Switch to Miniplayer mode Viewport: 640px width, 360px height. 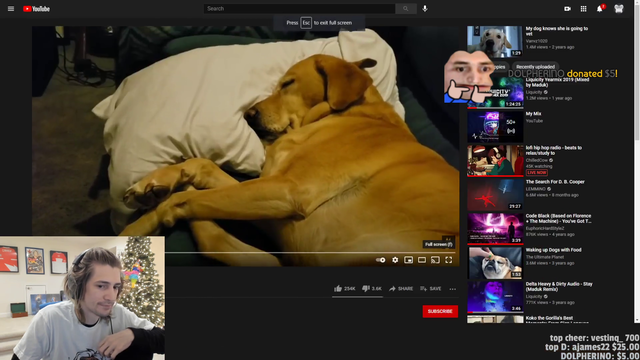point(409,260)
